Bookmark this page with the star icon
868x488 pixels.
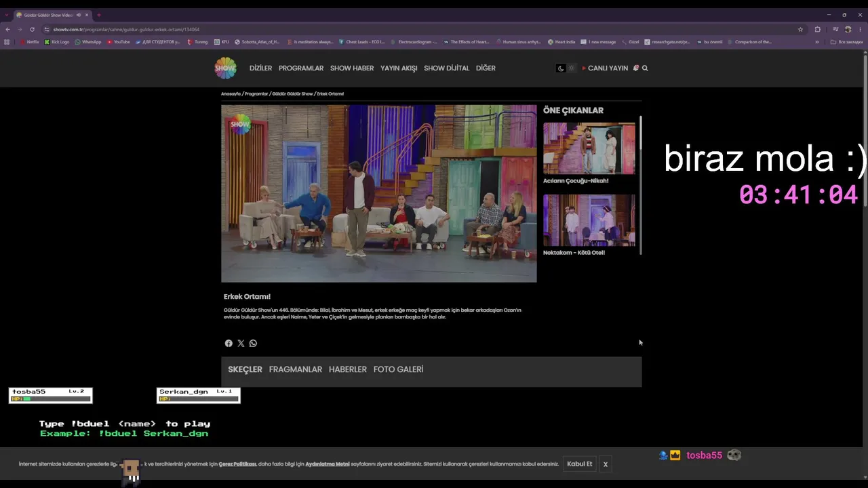[800, 29]
